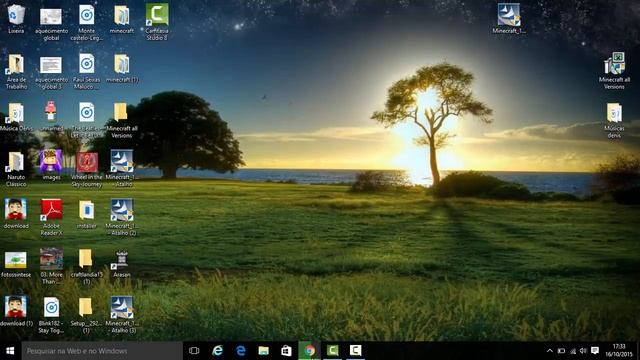Open the Windows Start menu

pos(11,351)
